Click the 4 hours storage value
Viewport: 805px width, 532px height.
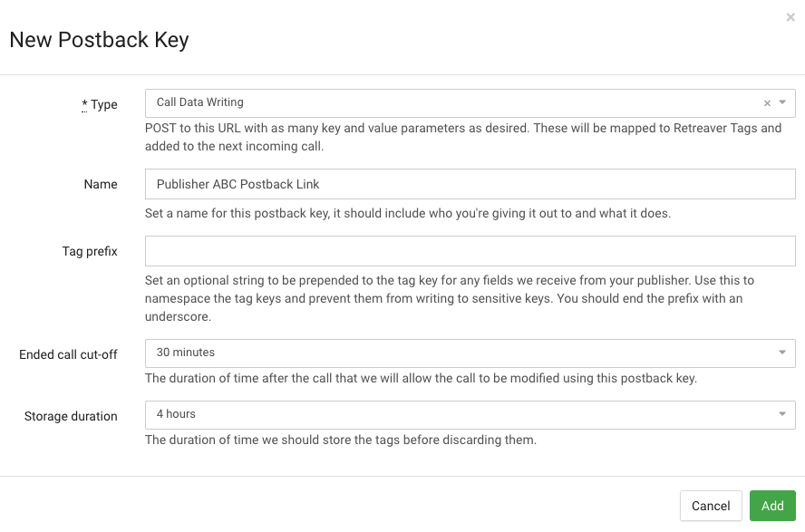coord(176,414)
